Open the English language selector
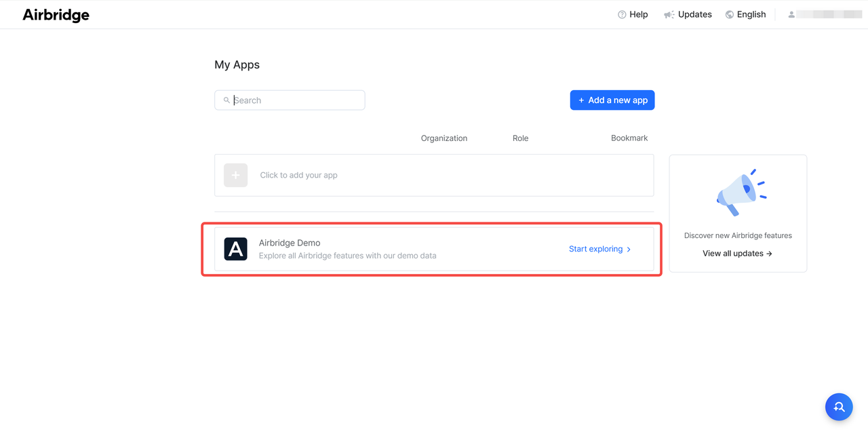 [x=751, y=14]
